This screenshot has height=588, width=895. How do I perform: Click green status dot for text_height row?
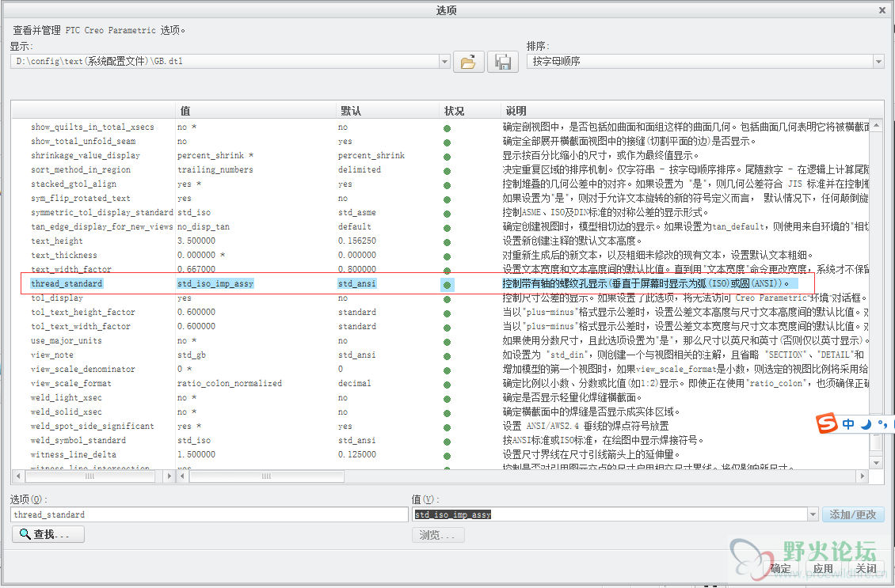point(447,242)
